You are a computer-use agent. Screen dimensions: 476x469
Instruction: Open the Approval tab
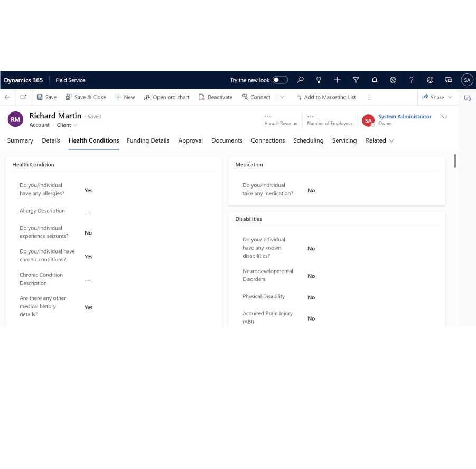pyautogui.click(x=190, y=140)
